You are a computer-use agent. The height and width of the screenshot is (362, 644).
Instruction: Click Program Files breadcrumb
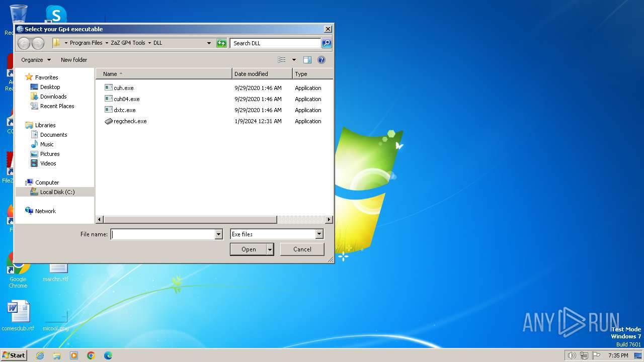click(x=86, y=43)
